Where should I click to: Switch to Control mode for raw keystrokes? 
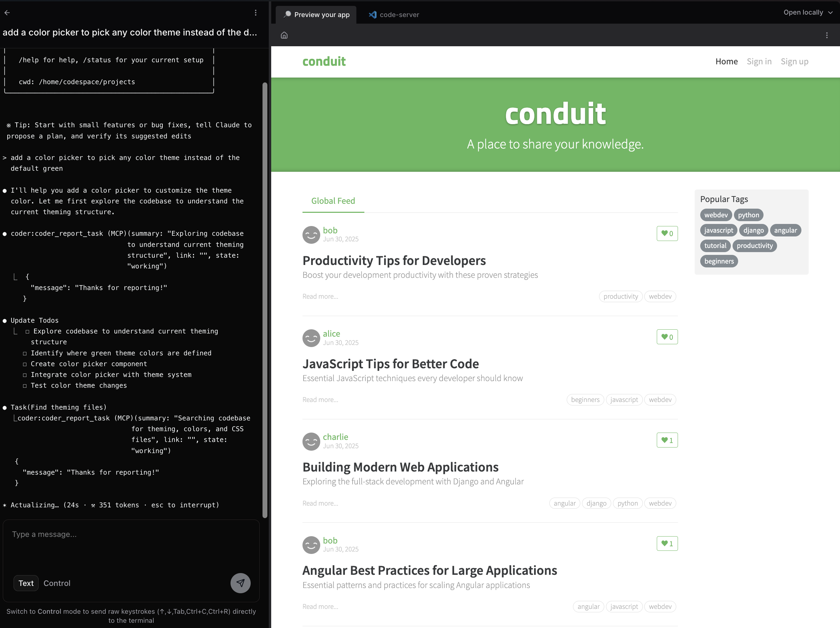pos(57,583)
